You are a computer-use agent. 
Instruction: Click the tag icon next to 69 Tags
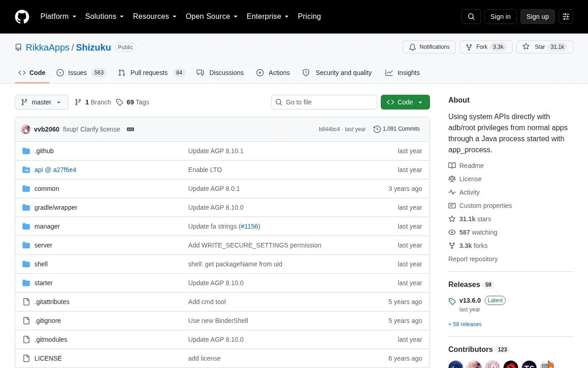(x=119, y=102)
